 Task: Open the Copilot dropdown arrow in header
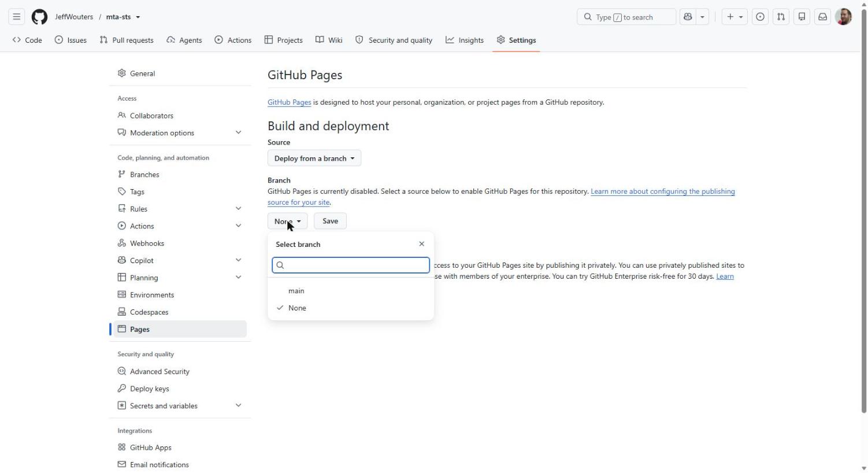tap(703, 17)
